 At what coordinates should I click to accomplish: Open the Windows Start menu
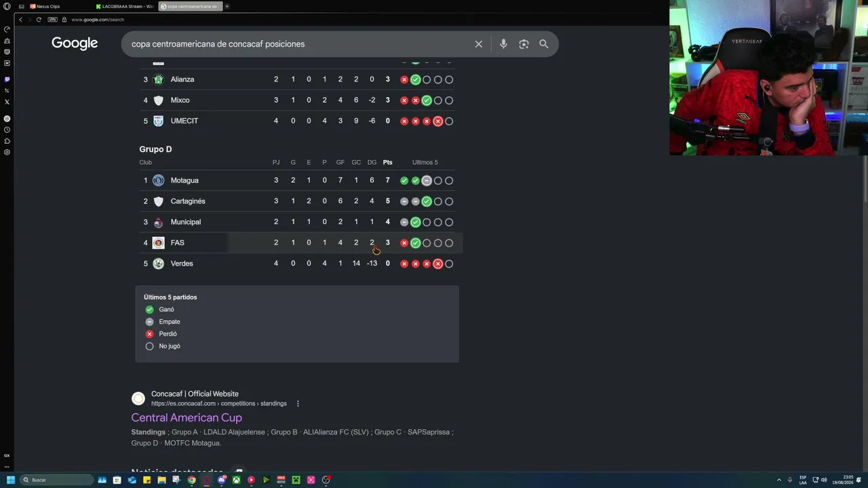point(10,480)
